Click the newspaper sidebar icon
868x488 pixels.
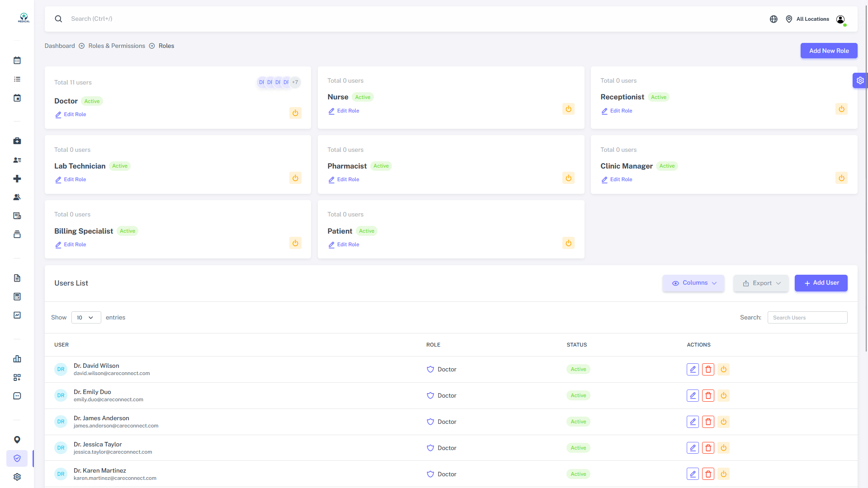coord(17,216)
